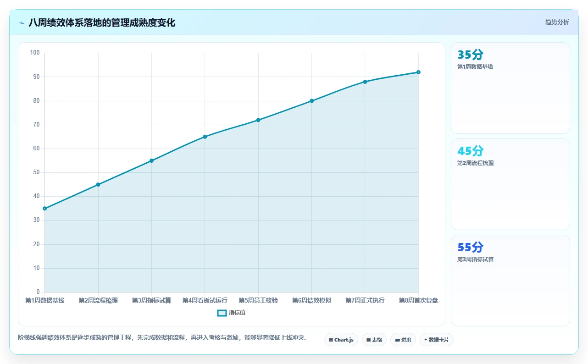Select the 进度 tag
Viewport: 588px width, 364px height.
pos(403,340)
